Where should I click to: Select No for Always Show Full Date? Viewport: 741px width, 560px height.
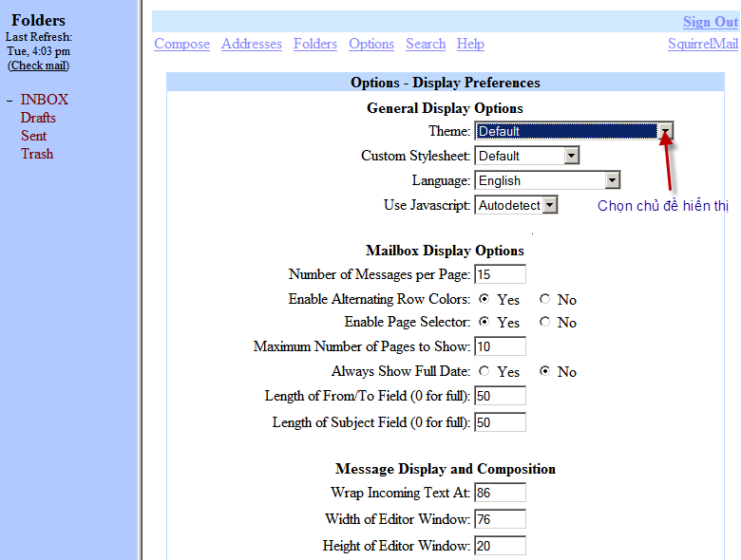tap(545, 371)
